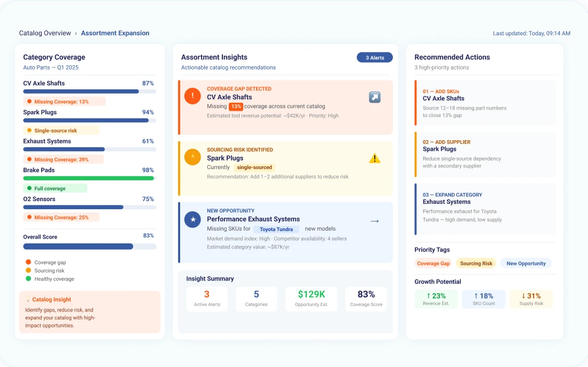Click the lightbulb Catalog Insight icon

tap(28, 300)
